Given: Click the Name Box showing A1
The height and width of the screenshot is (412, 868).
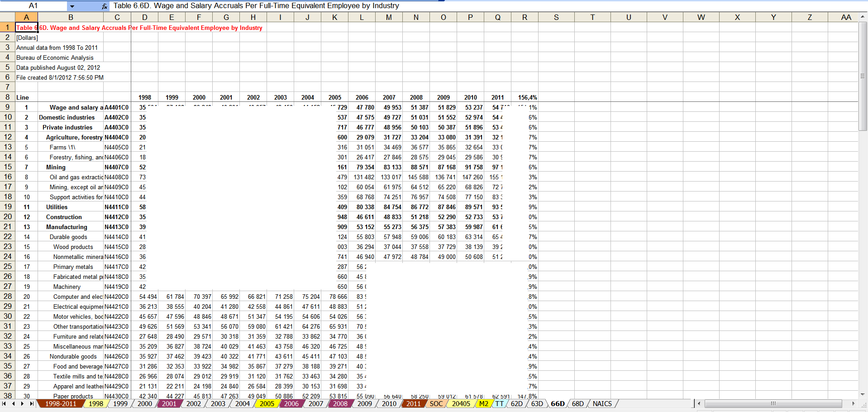Looking at the screenshot, I should (33, 6).
